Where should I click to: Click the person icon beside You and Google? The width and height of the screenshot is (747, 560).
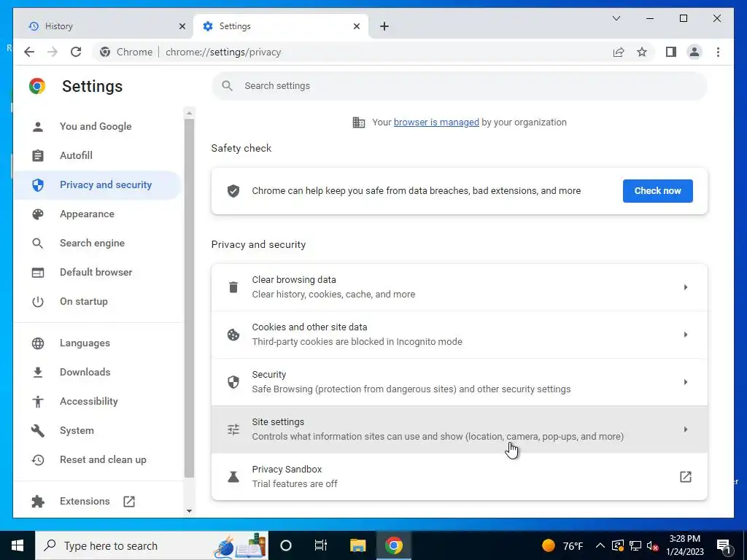click(38, 126)
